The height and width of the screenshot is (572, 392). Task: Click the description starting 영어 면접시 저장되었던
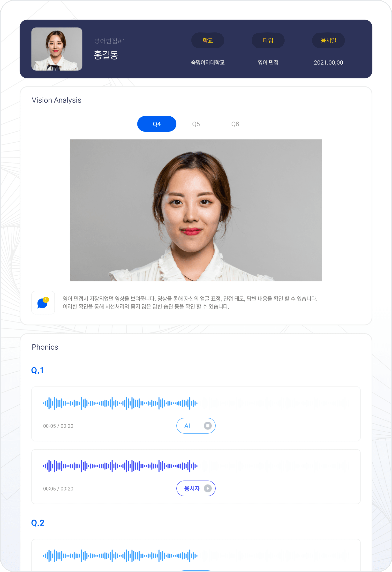[190, 299]
